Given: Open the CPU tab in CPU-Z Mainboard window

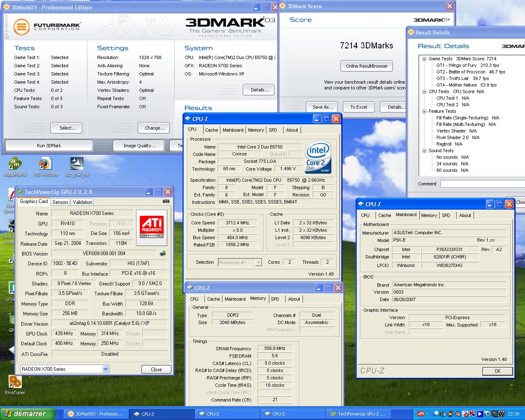Looking at the screenshot, I should point(365,215).
